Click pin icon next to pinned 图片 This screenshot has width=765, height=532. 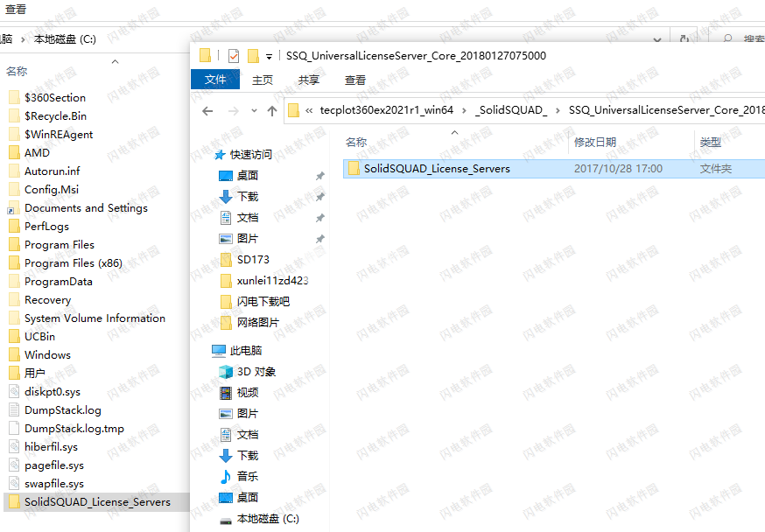click(320, 239)
